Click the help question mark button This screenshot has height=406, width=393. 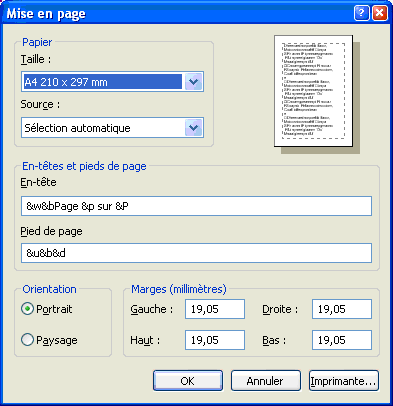pos(362,13)
